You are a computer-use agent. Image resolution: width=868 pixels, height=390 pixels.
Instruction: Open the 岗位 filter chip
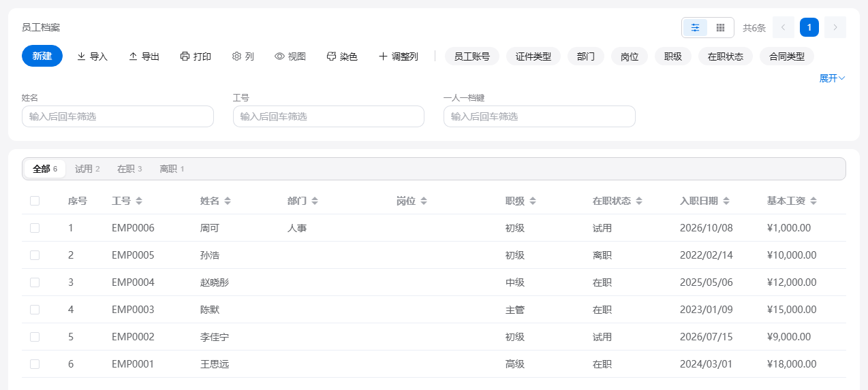tap(630, 56)
